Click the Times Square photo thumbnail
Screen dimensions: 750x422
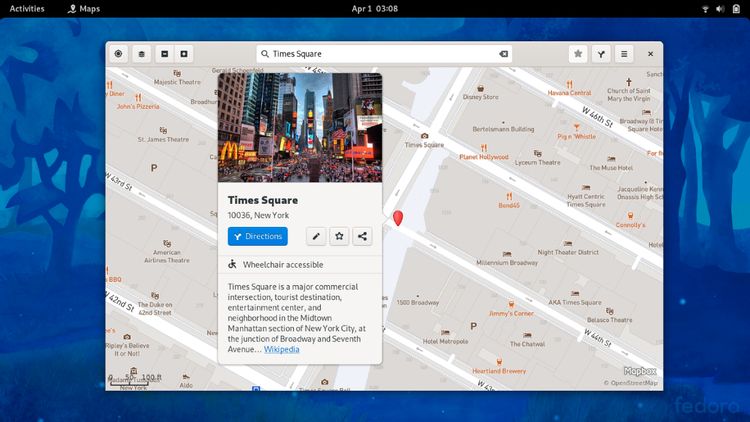[x=300, y=127]
